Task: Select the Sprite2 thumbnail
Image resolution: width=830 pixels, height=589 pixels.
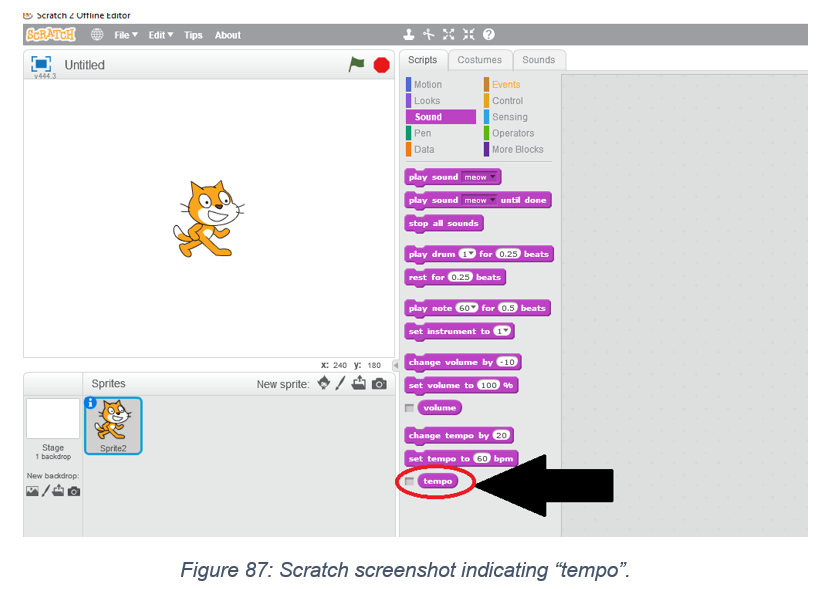Action: click(x=113, y=426)
